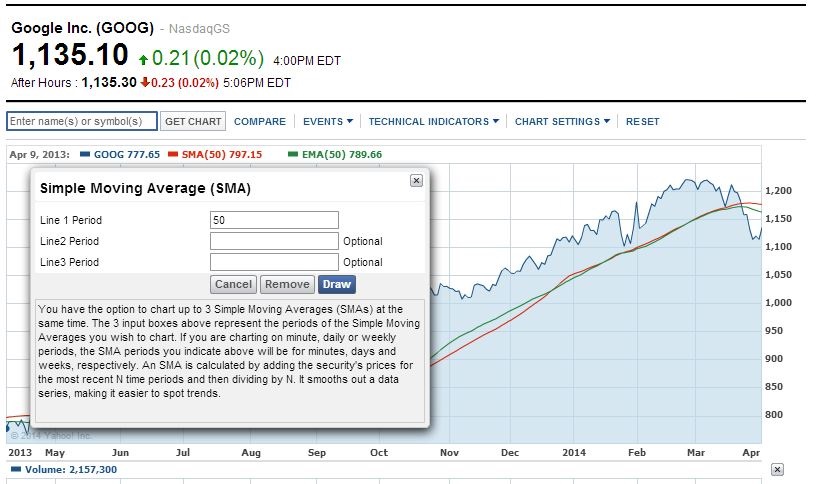The image size is (826, 484).
Task: Click the NasdaqGS exchange label
Action: 199,29
